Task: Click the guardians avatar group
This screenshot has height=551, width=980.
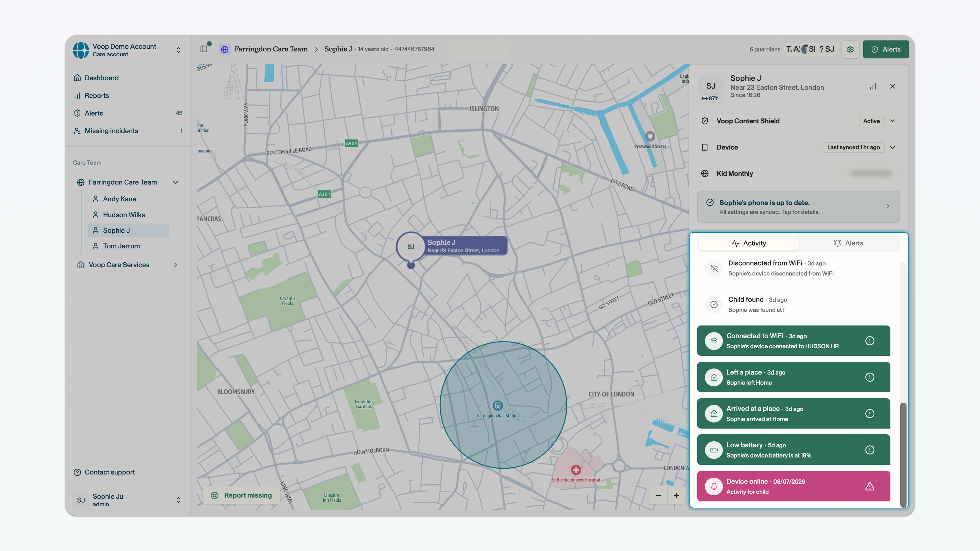Action: tap(811, 49)
